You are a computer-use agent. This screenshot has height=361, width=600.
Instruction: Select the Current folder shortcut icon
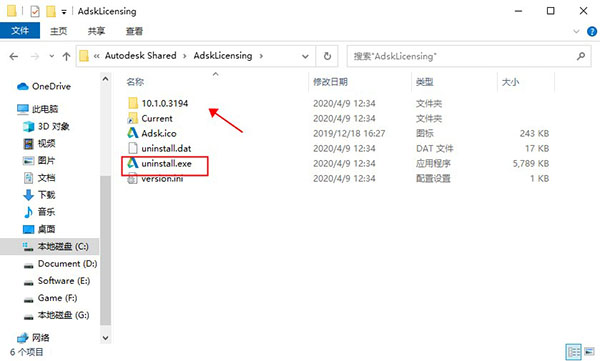(x=133, y=118)
